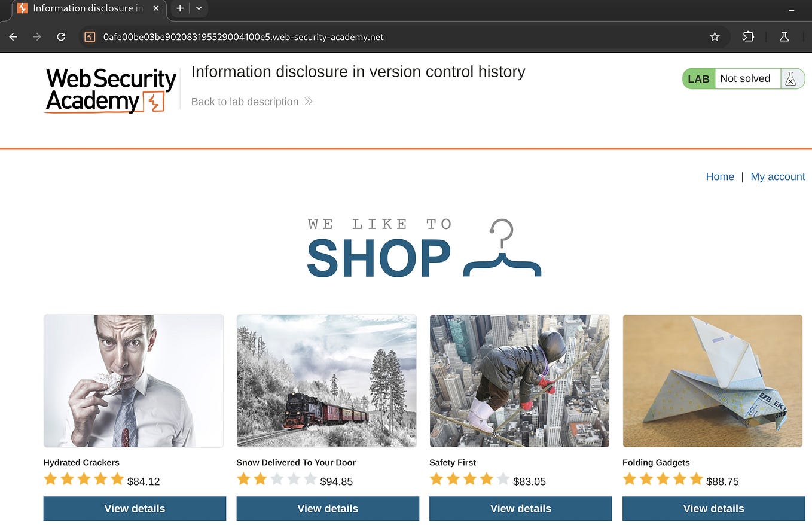The image size is (812, 525).
Task: Reload the page with the refresh icon
Action: [61, 37]
